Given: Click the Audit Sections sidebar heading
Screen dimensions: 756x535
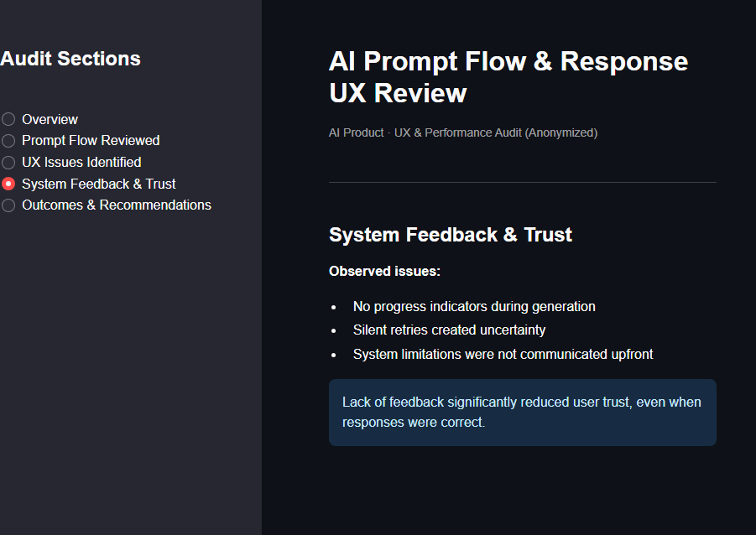Looking at the screenshot, I should pos(70,59).
